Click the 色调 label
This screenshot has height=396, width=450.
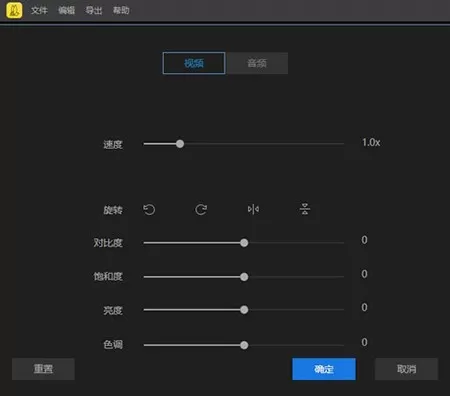click(113, 344)
